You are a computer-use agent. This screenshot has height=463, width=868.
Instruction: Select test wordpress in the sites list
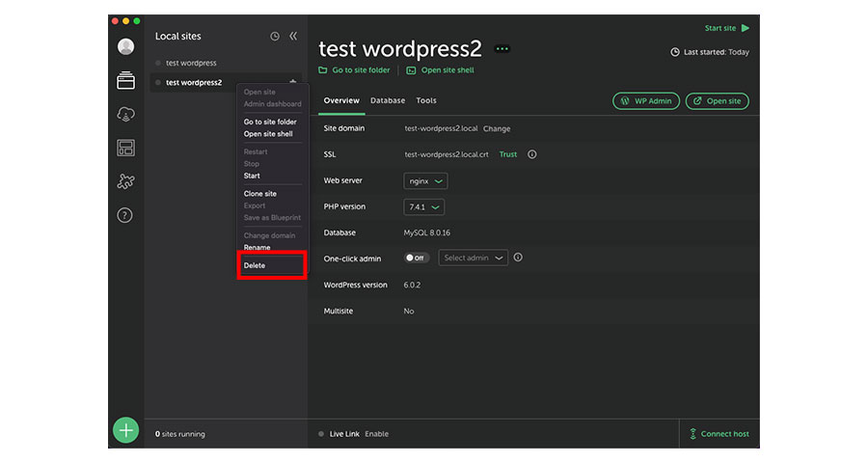(191, 64)
